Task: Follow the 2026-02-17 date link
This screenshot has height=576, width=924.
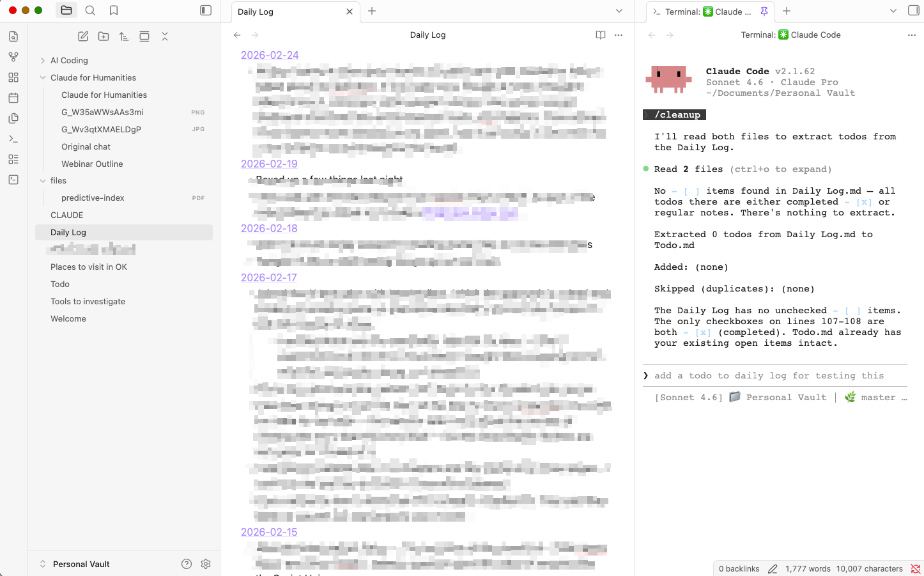Action: point(269,278)
